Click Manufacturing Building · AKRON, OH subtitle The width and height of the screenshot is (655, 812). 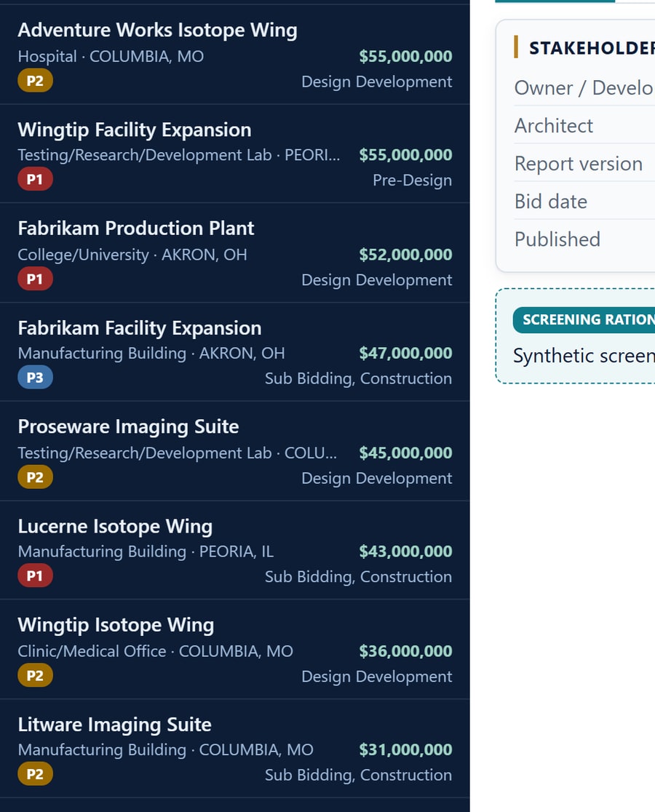(151, 353)
